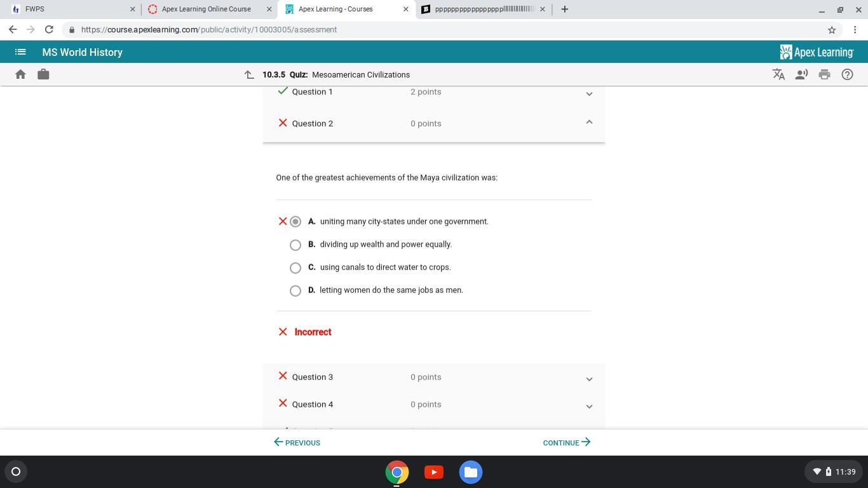Screen dimensions: 868x488
Task: Select answer B dividing up wealth
Action: tap(295, 245)
